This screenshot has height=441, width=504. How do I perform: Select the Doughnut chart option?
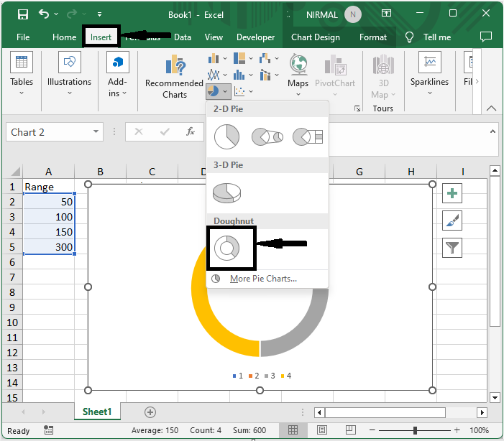pos(227,248)
